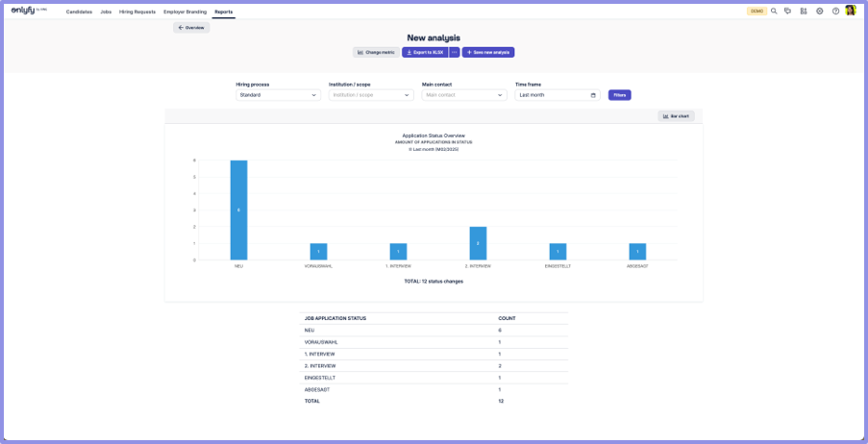The image size is (868, 444).
Task: Open the user profile avatar
Action: point(851,11)
